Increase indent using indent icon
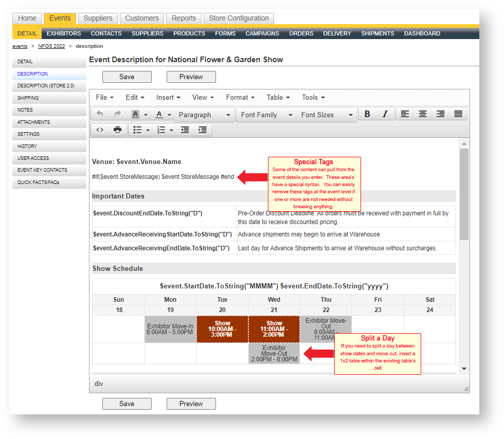Image resolution: width=504 pixels, height=439 pixels. pyautogui.click(x=203, y=130)
